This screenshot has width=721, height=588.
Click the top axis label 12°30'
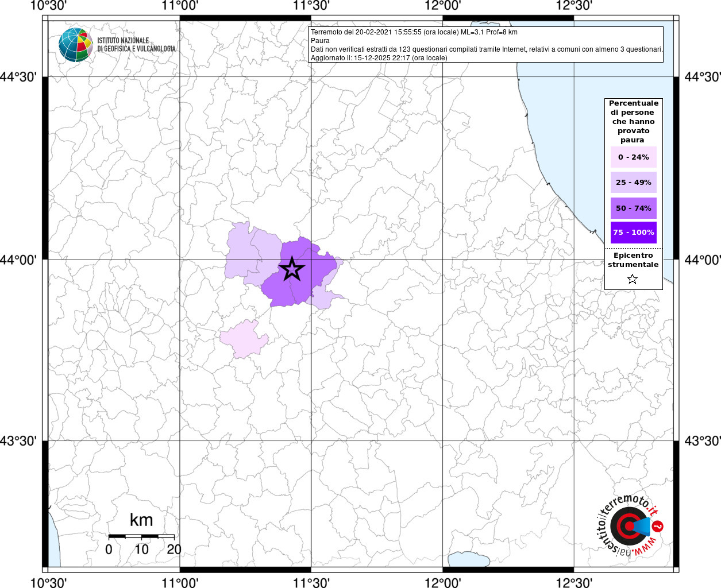[x=573, y=6]
